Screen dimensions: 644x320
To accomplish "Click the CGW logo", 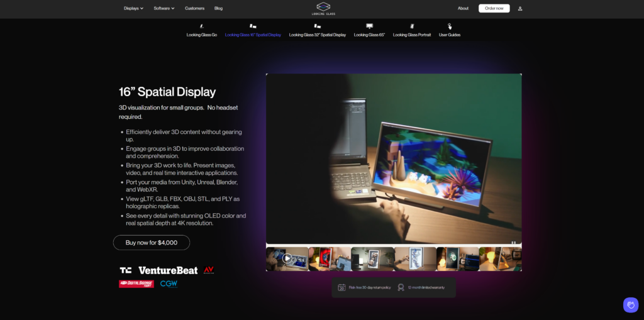I will [x=169, y=284].
